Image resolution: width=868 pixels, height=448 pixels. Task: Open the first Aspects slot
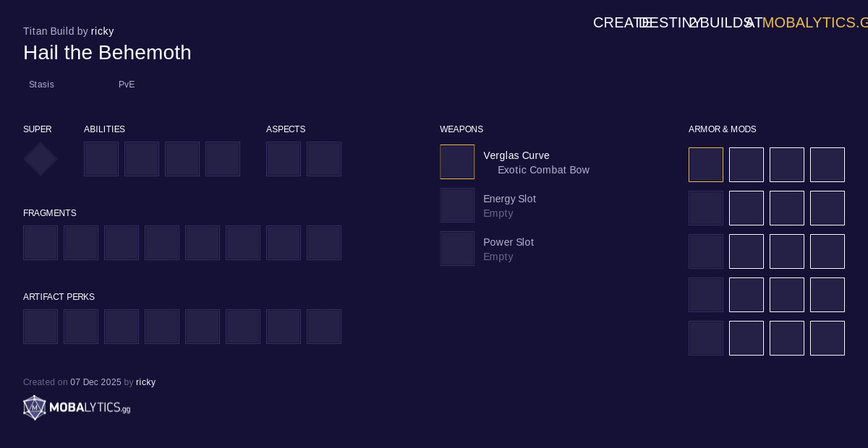tap(284, 159)
